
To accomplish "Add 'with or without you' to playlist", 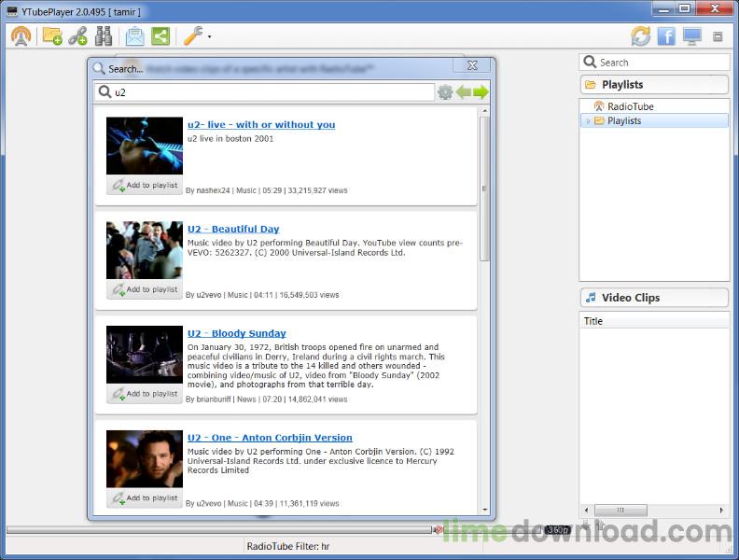I will click(145, 185).
